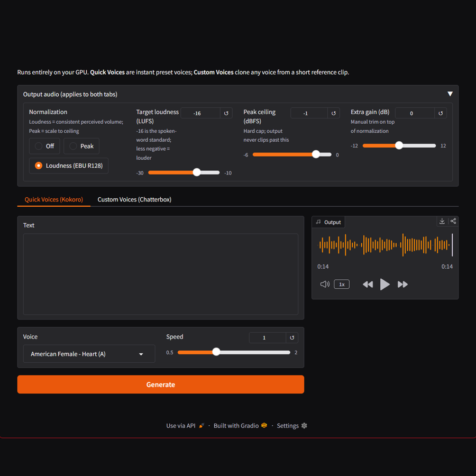Image resolution: width=476 pixels, height=476 pixels.
Task: Open the Built with Gradio link
Action: (x=240, y=426)
